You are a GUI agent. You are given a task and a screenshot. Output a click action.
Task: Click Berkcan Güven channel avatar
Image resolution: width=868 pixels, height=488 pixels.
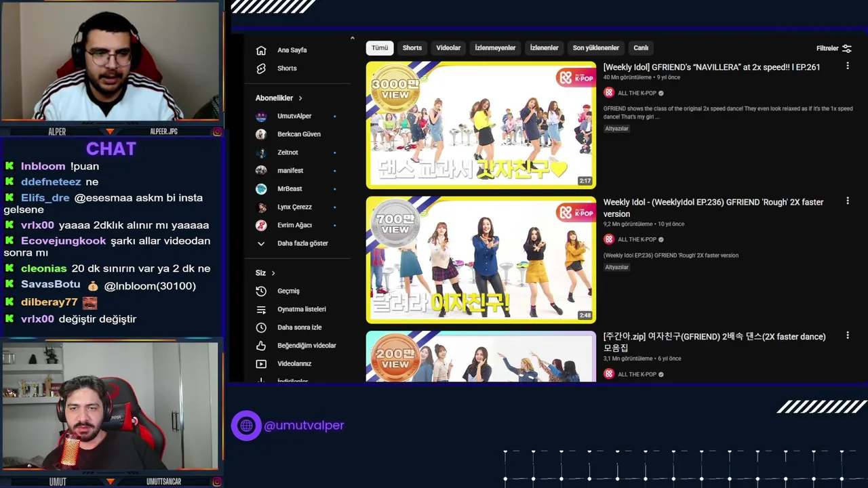(x=261, y=134)
